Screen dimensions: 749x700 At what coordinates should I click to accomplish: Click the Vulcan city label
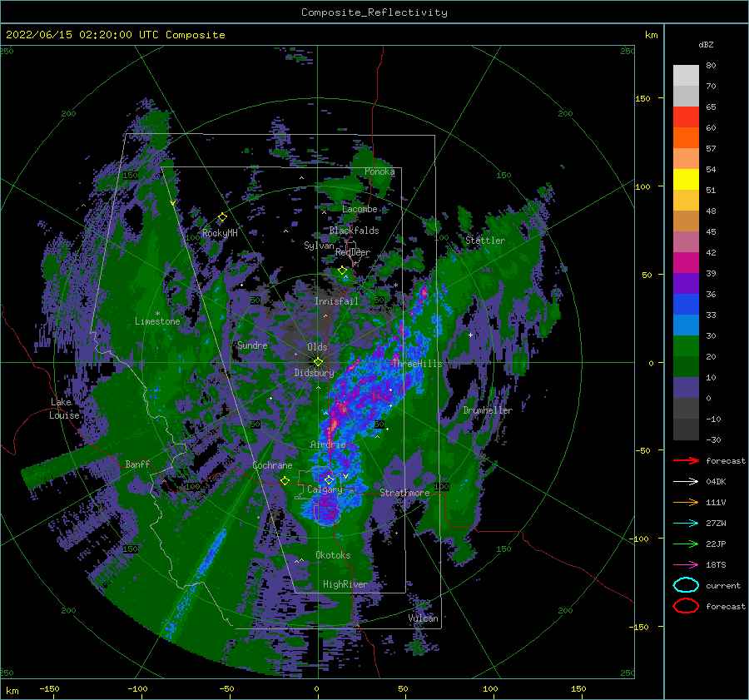coord(423,618)
